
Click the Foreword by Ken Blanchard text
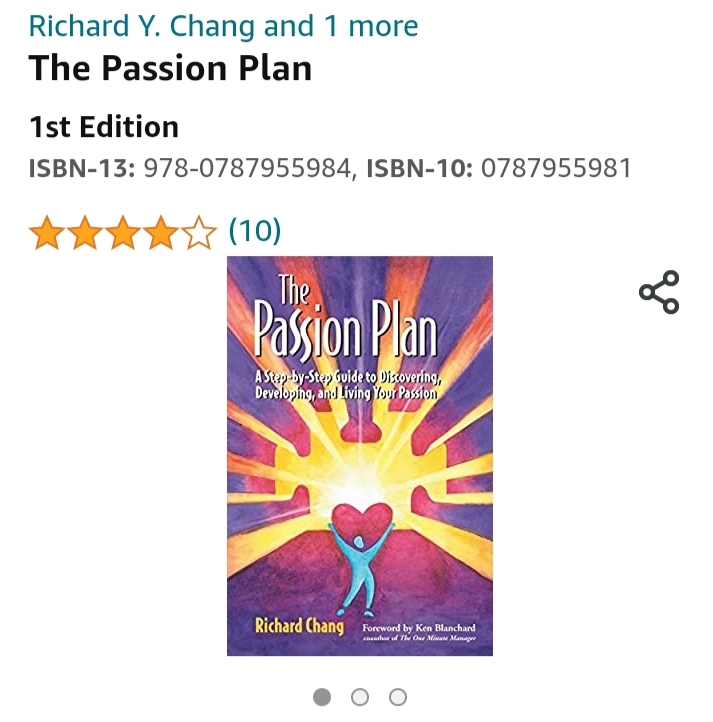[x=419, y=628]
